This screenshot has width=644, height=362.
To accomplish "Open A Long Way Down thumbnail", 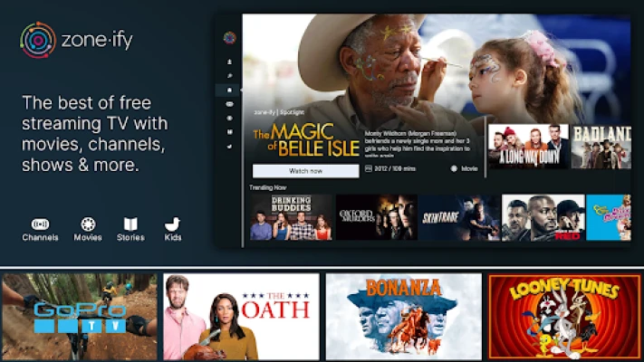I will 529,147.
